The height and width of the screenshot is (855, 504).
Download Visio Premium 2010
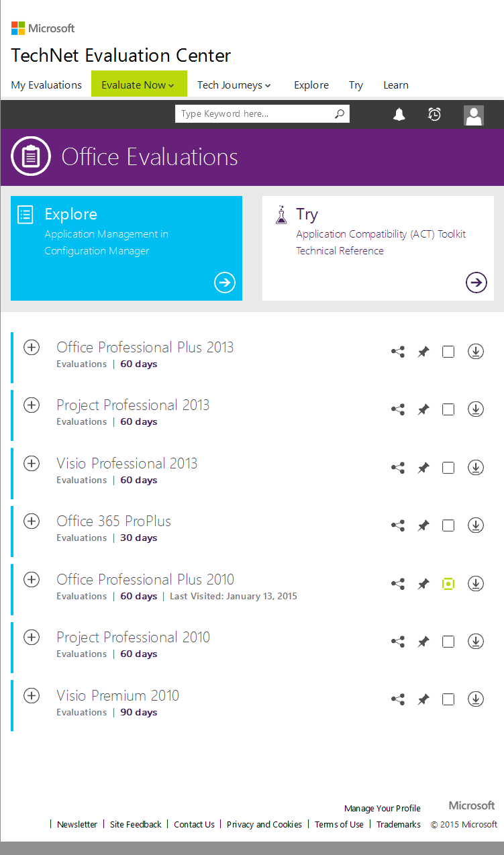click(x=475, y=699)
